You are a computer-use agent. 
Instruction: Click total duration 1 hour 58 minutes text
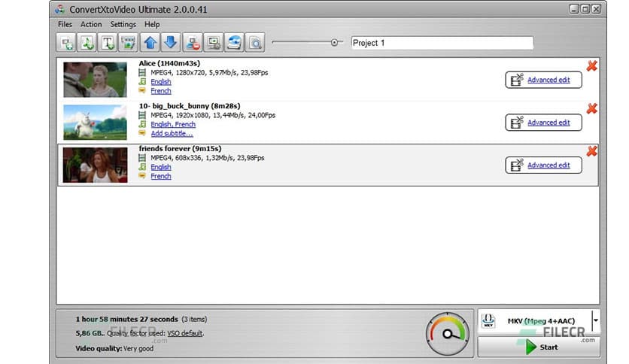click(x=126, y=319)
